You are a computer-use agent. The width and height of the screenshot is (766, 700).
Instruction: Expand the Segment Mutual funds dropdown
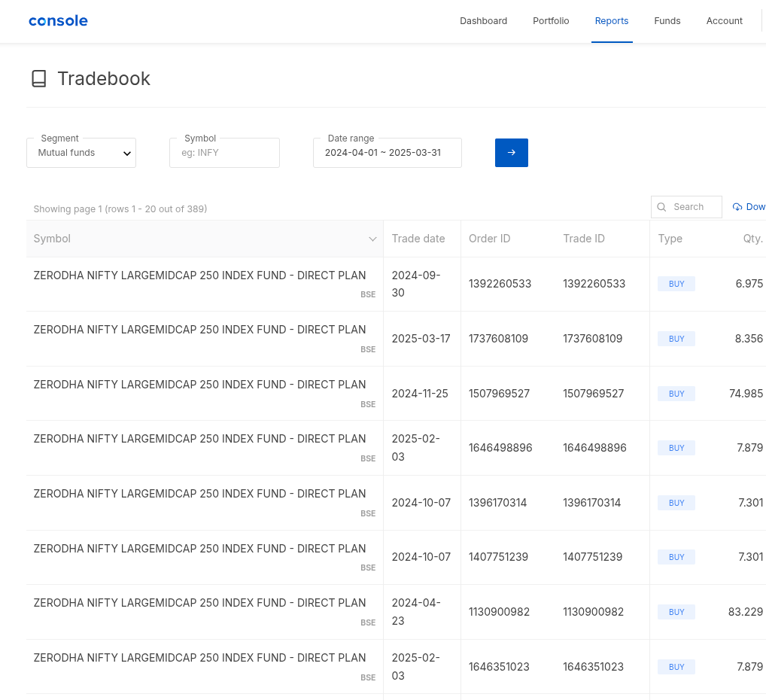pyautogui.click(x=81, y=153)
